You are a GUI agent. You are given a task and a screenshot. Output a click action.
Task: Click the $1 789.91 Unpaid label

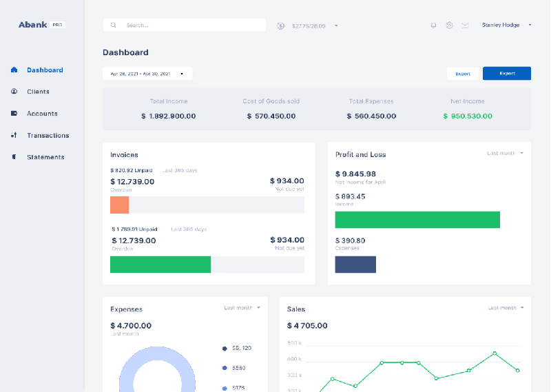click(134, 229)
